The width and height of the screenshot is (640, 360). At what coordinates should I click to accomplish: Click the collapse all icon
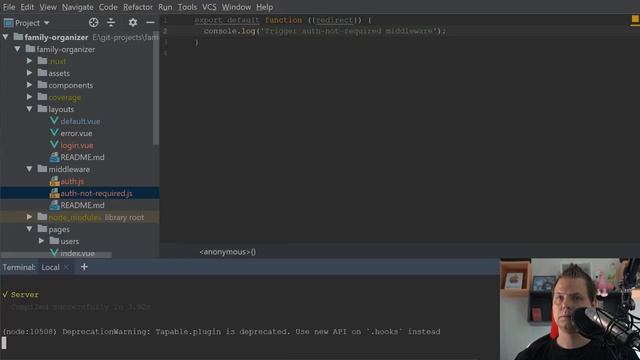tap(111, 22)
